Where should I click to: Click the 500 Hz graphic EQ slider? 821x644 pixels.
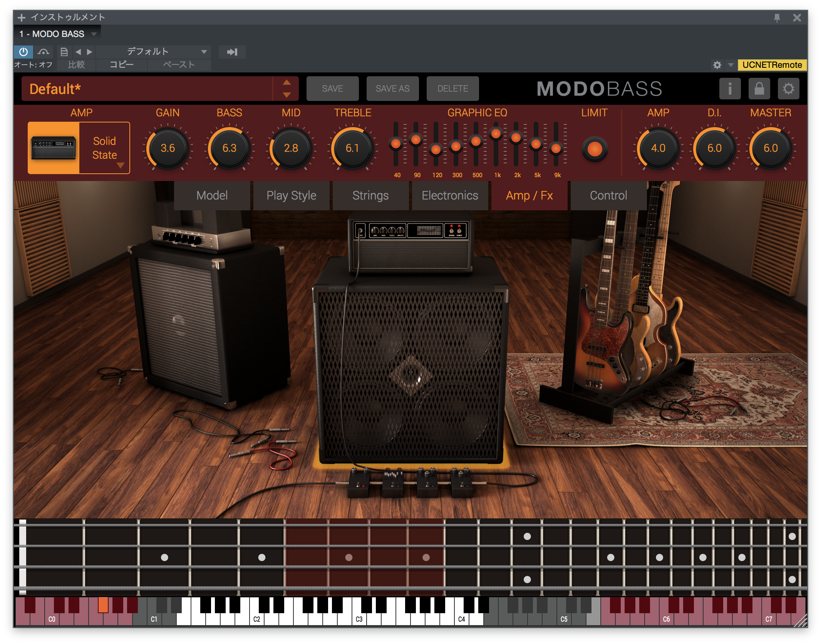tap(476, 141)
